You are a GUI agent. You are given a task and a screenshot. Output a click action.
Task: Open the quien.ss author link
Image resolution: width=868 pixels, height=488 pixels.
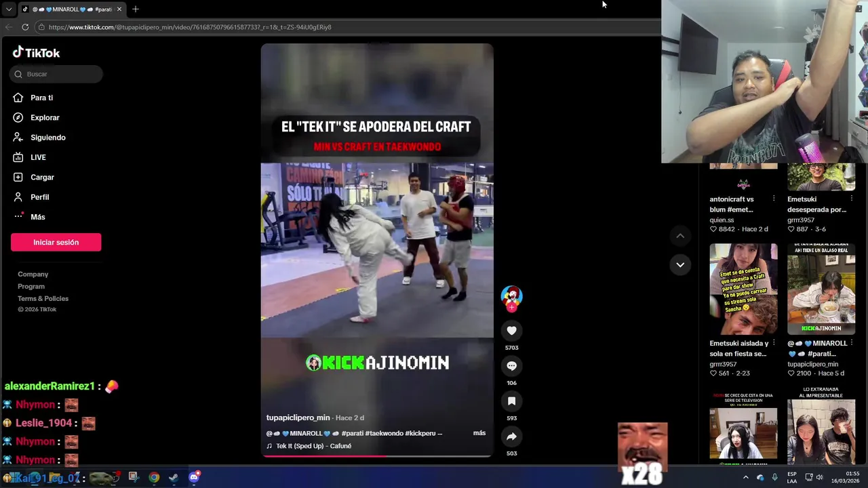tap(722, 220)
